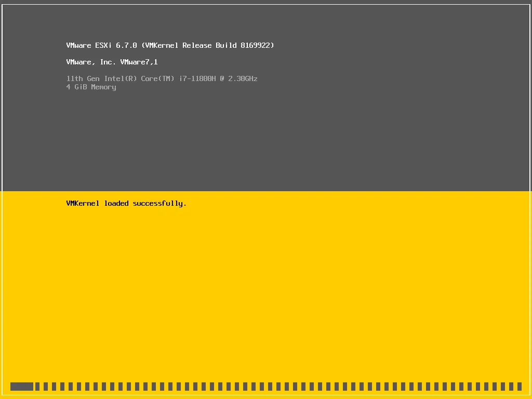Image resolution: width=532 pixels, height=399 pixels.
Task: Click the first unfilled progress bar segment
Action: [x=37, y=387]
